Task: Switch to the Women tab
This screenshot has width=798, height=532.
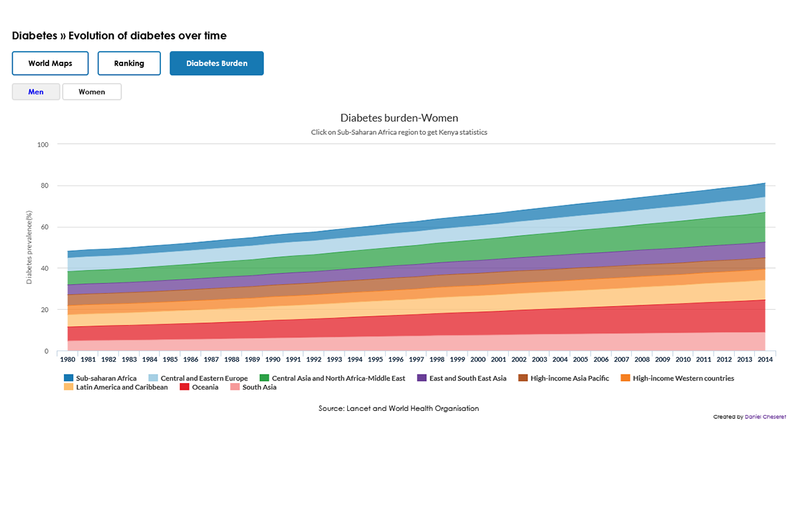Action: click(x=91, y=91)
